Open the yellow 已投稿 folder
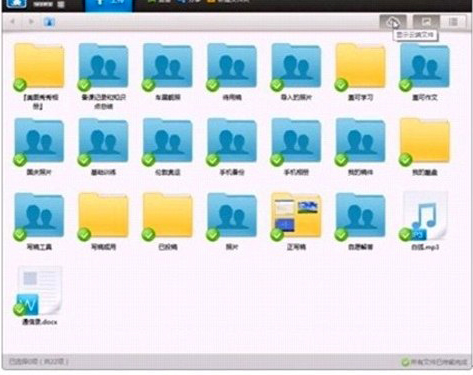This screenshot has width=473, height=375. click(168, 221)
